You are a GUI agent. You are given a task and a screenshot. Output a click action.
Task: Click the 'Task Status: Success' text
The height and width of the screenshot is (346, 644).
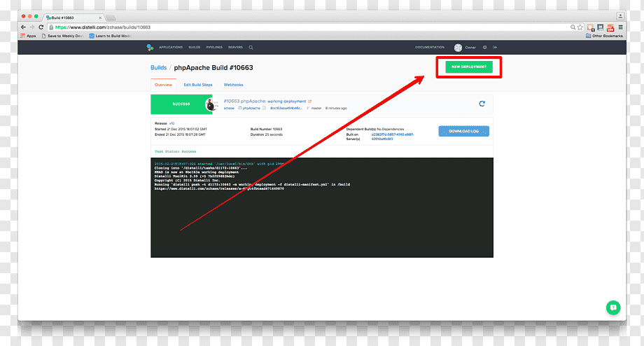176,151
